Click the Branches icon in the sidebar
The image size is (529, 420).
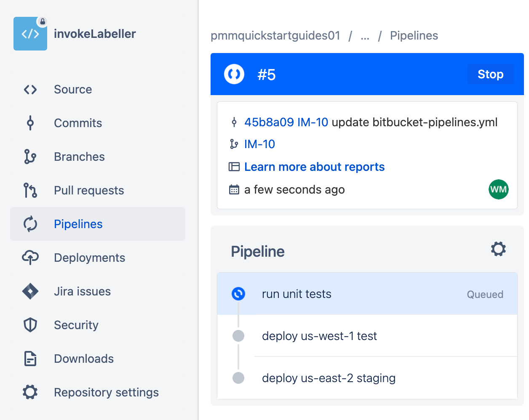(30, 157)
